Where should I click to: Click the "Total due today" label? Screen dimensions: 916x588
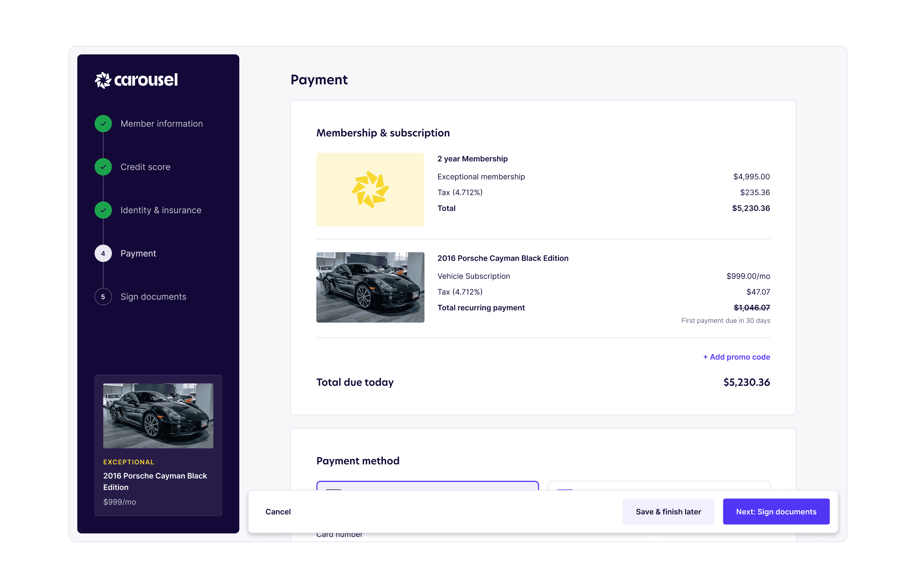[355, 382]
